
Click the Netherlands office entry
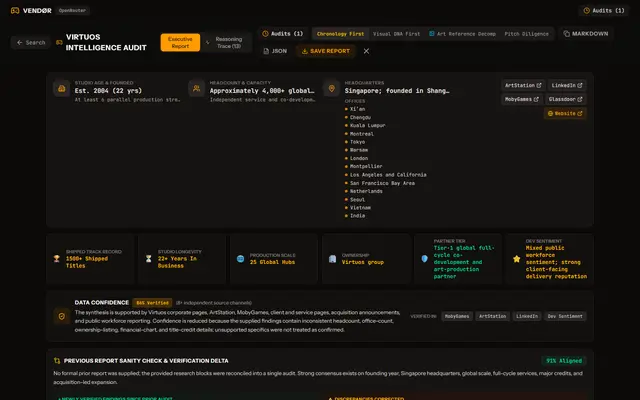364,191
